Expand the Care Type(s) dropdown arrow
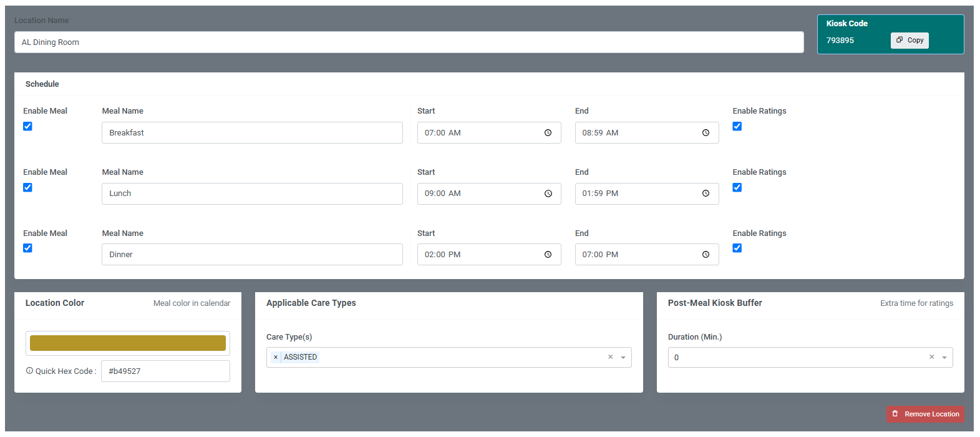The image size is (980, 437). point(623,358)
